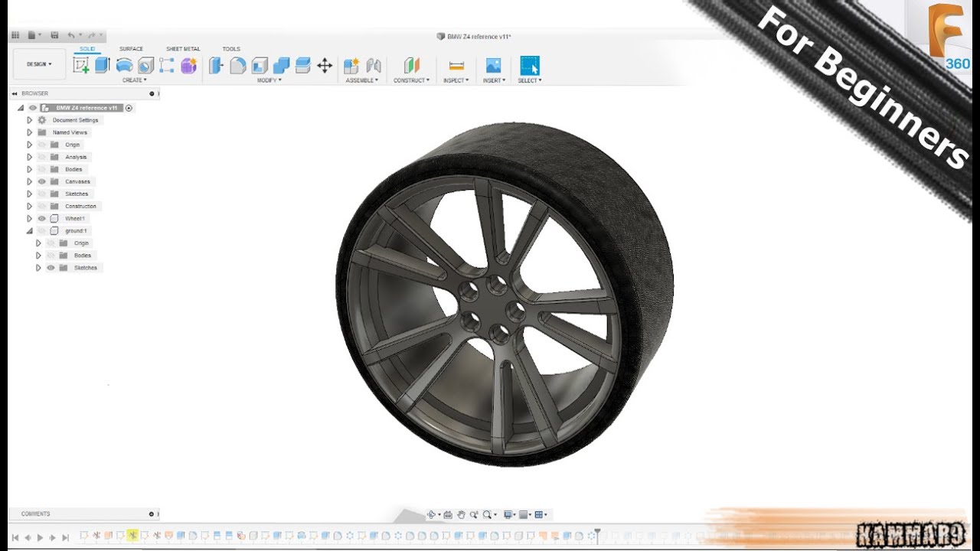Select the Rectangular Pattern tool
Viewport: 980px width, 551px height.
click(x=167, y=66)
